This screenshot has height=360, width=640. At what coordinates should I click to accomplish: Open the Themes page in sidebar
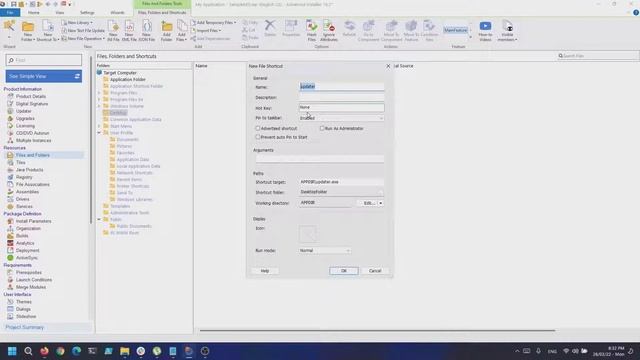23,302
